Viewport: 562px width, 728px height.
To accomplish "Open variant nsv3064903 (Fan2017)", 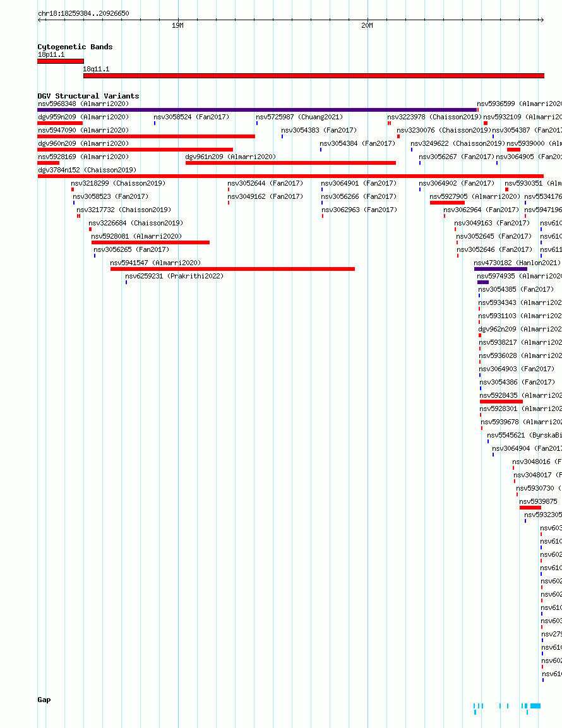I will click(517, 369).
